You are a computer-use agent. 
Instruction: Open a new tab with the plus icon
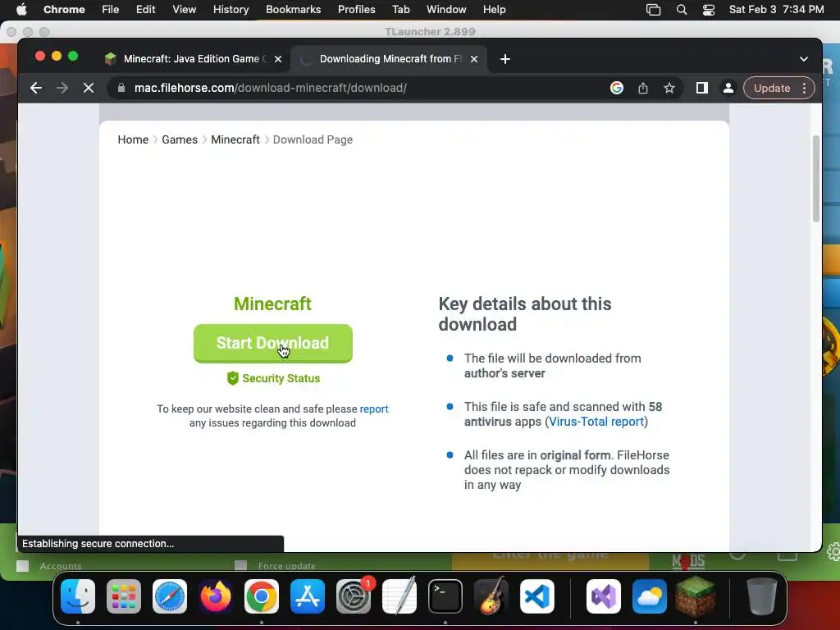pos(505,59)
